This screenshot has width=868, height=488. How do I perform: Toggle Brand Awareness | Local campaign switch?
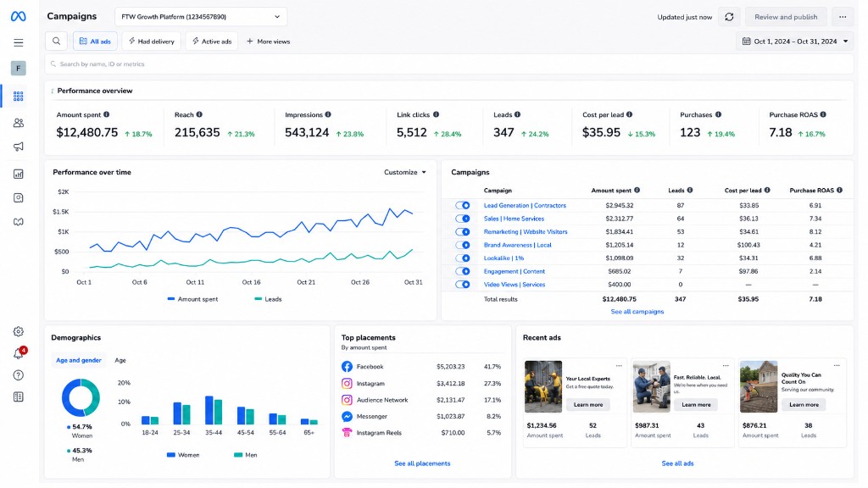click(463, 245)
